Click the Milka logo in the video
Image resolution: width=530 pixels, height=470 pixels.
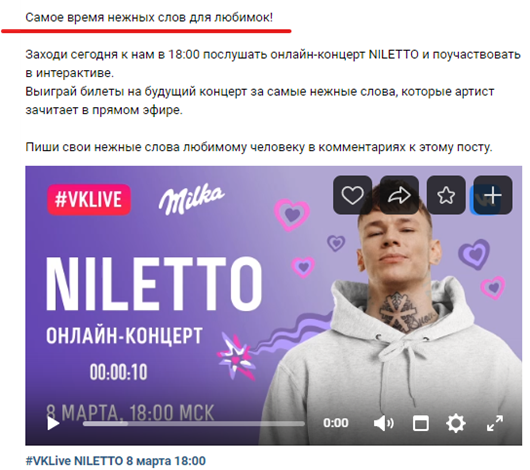point(191,199)
